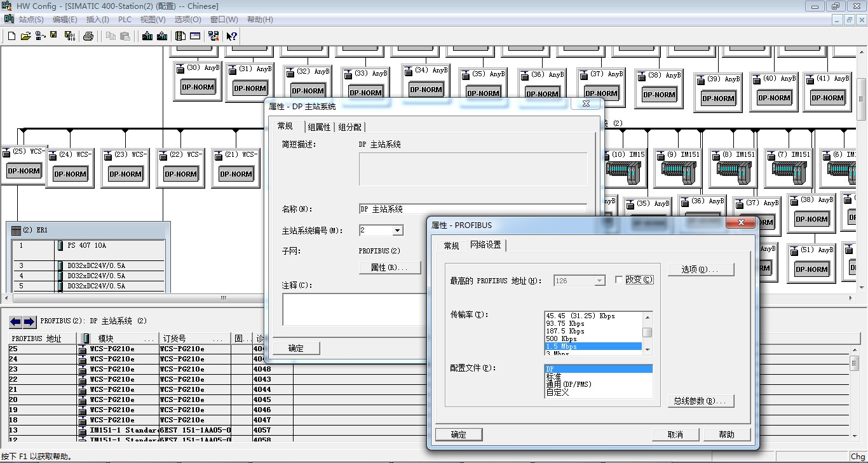This screenshot has width=868, height=463.
Task: Create a new station with the New icon
Action: pyautogui.click(x=11, y=36)
